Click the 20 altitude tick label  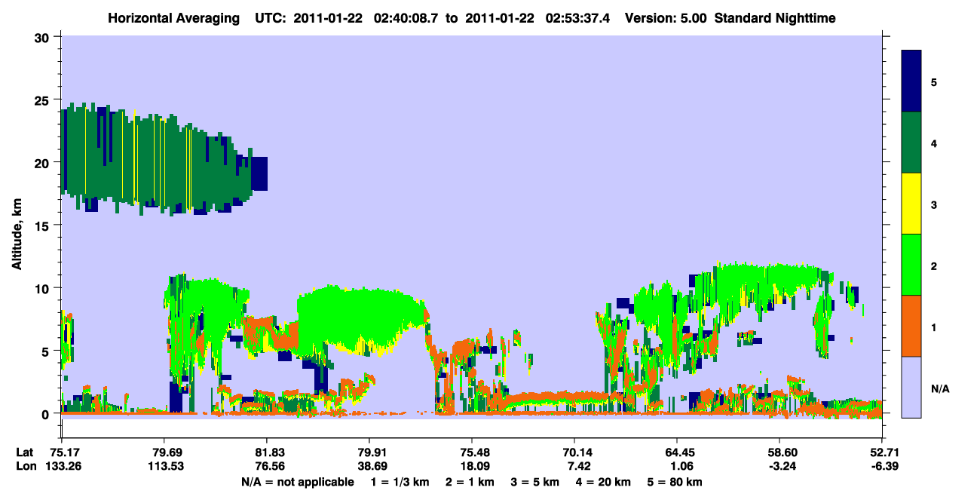(x=44, y=162)
